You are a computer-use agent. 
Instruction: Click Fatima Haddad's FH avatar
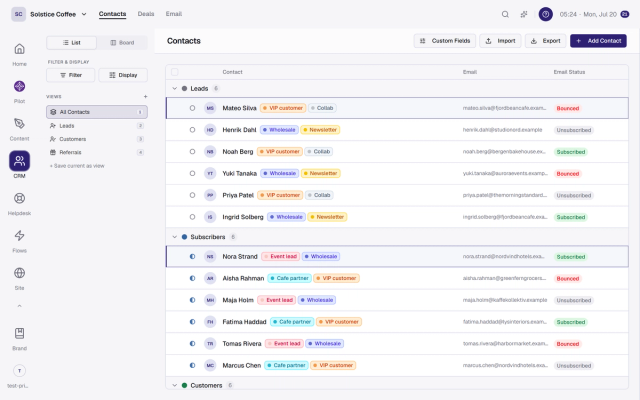(210, 322)
